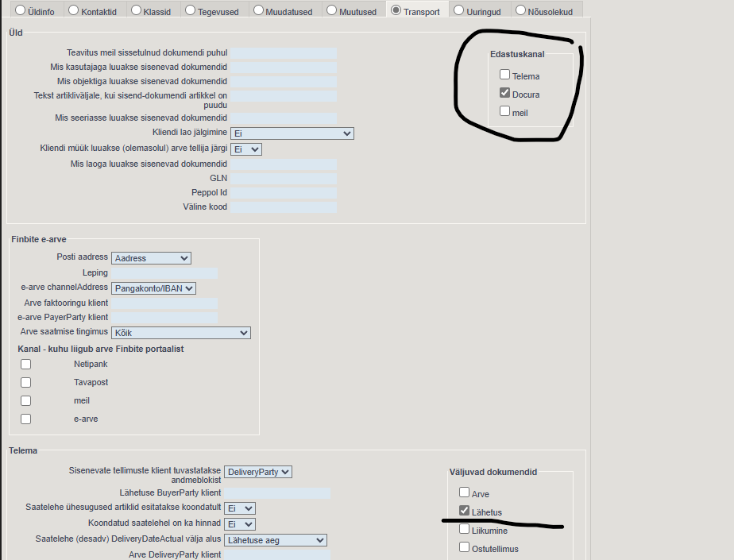Tick the meil checkbox under Edastuskanal
The height and width of the screenshot is (560, 734).
[x=504, y=111]
